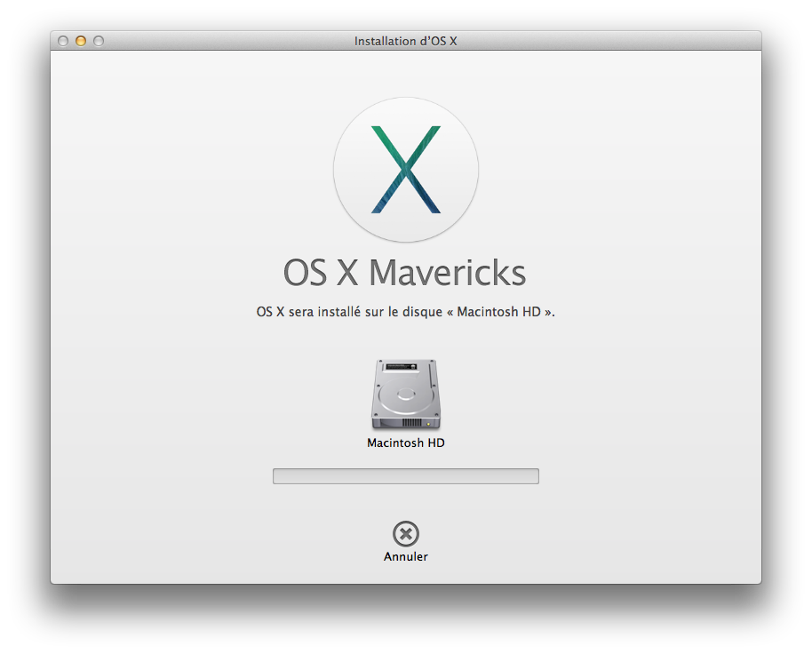Click the OS X Mavericks X logo

click(x=405, y=169)
